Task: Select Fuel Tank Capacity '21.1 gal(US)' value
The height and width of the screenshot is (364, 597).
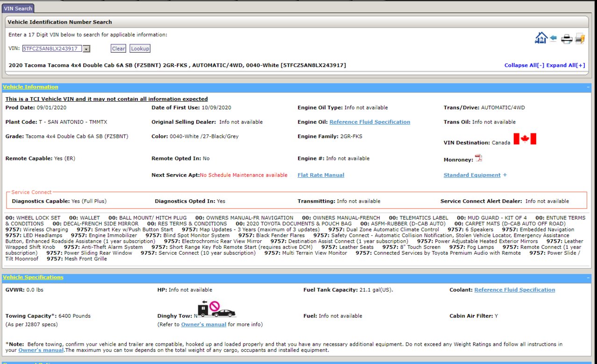Action: pyautogui.click(x=377, y=290)
